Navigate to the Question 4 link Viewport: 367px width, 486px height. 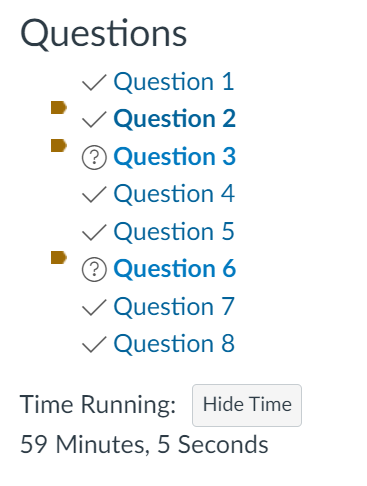174,194
